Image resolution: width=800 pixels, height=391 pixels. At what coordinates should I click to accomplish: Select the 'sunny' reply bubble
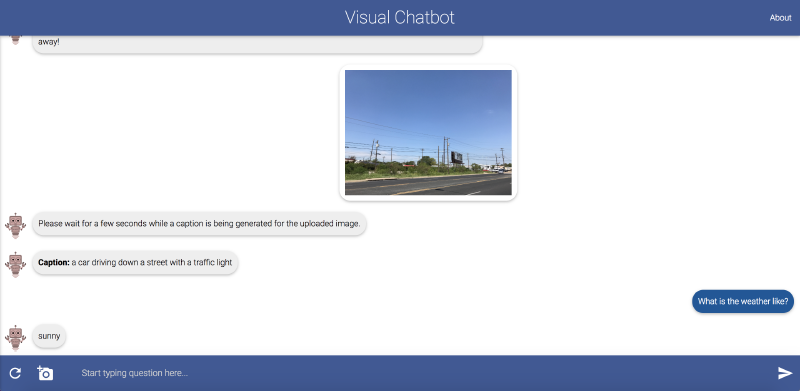49,336
